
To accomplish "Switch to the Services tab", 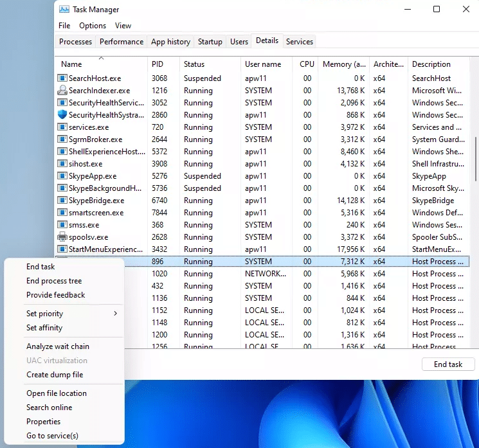I will (x=300, y=42).
